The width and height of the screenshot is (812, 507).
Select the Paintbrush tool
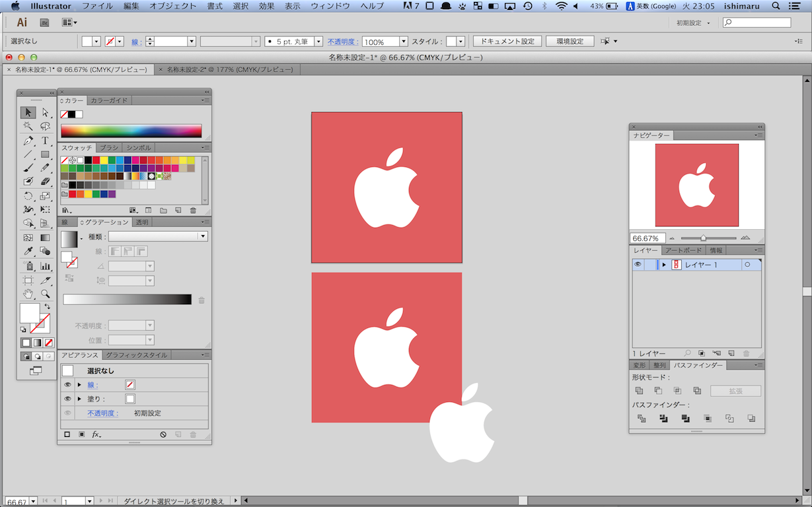pyautogui.click(x=28, y=168)
